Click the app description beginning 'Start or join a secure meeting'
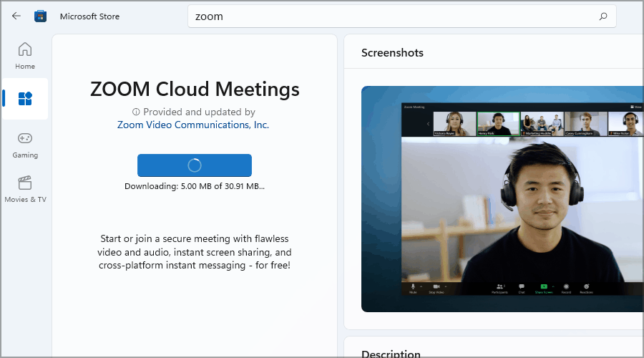This screenshot has width=644, height=358. coord(194,252)
